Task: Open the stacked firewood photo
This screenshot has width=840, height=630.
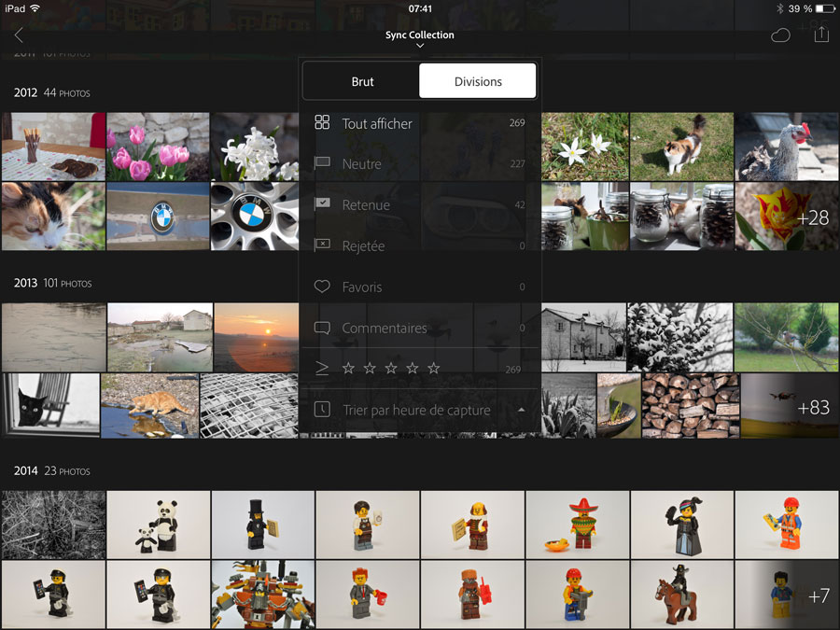Action: coord(691,406)
